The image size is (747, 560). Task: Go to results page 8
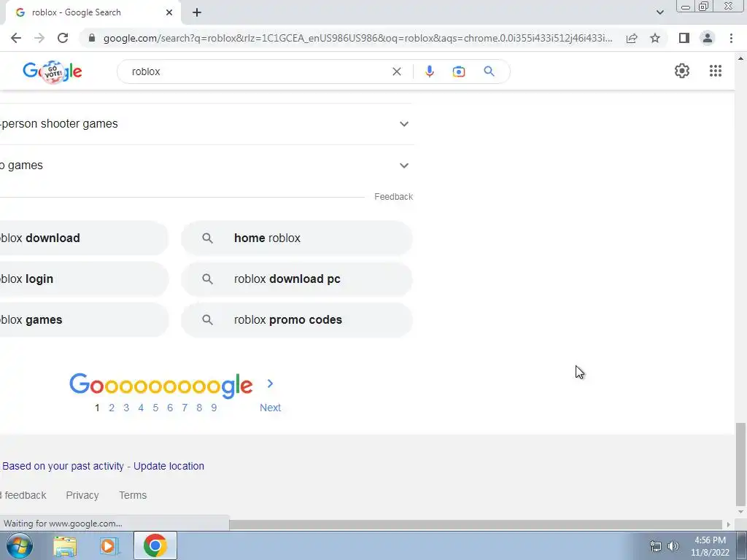tap(199, 408)
